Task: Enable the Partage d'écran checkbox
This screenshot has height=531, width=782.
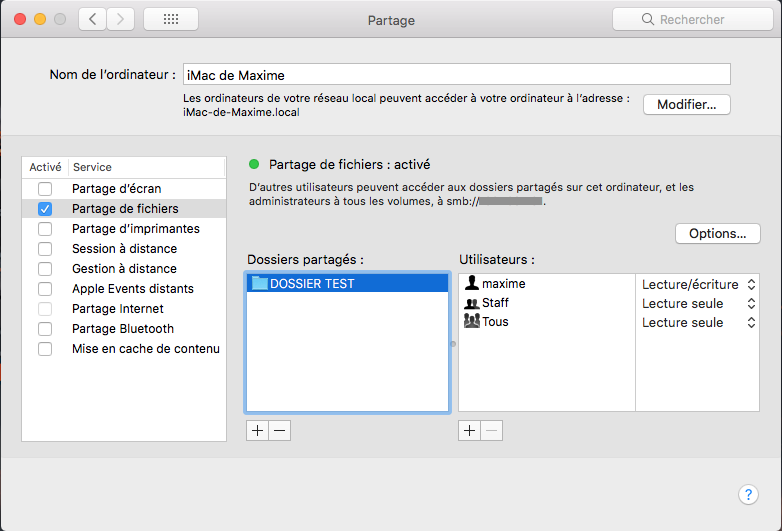Action: 45,189
